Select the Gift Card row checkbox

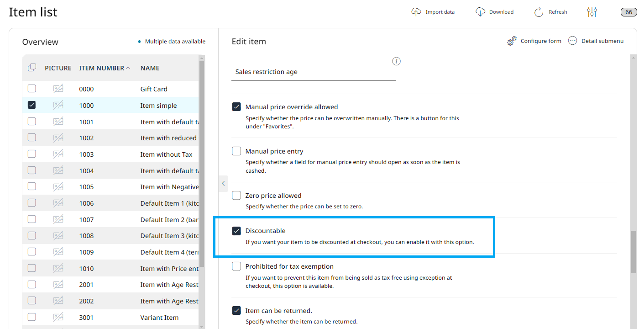tap(31, 89)
